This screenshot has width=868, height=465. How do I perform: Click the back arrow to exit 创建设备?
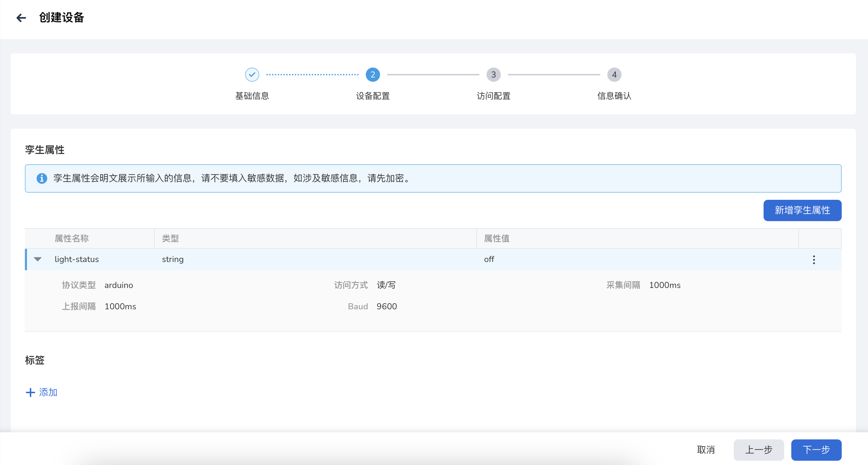[21, 18]
